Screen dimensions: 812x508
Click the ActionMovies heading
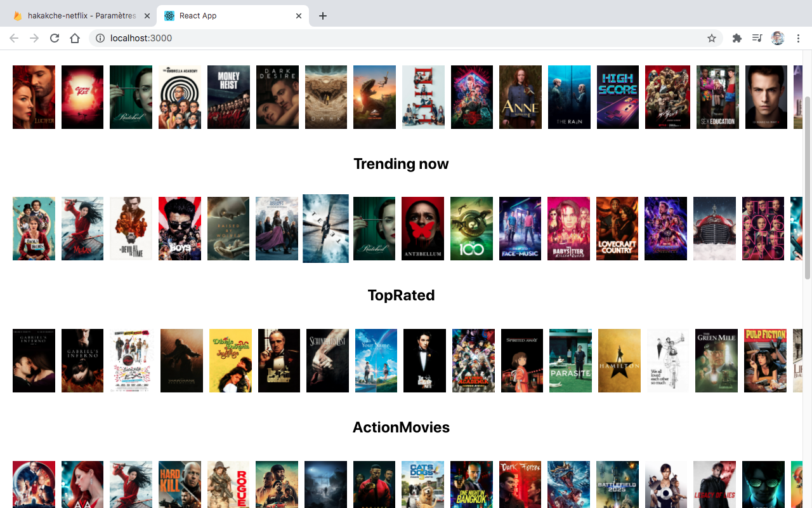coord(401,427)
